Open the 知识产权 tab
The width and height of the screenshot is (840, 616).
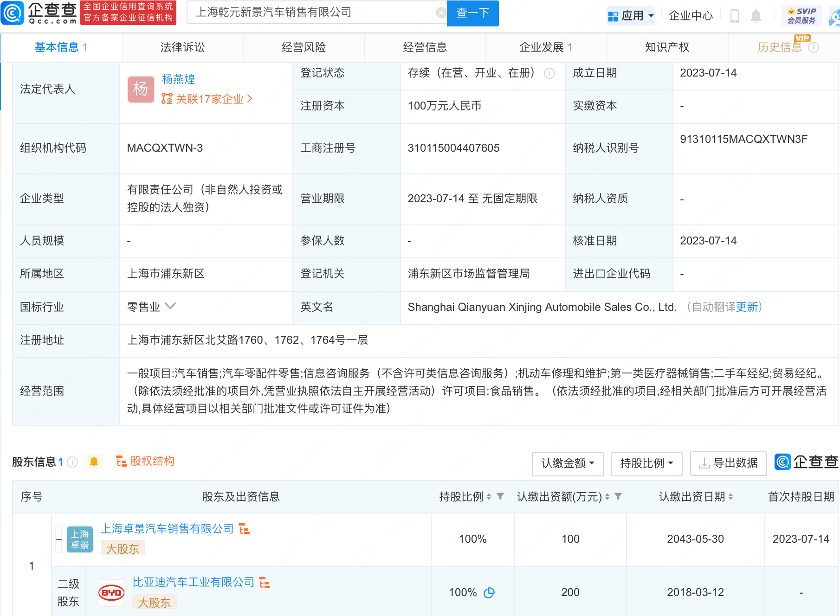click(x=667, y=47)
